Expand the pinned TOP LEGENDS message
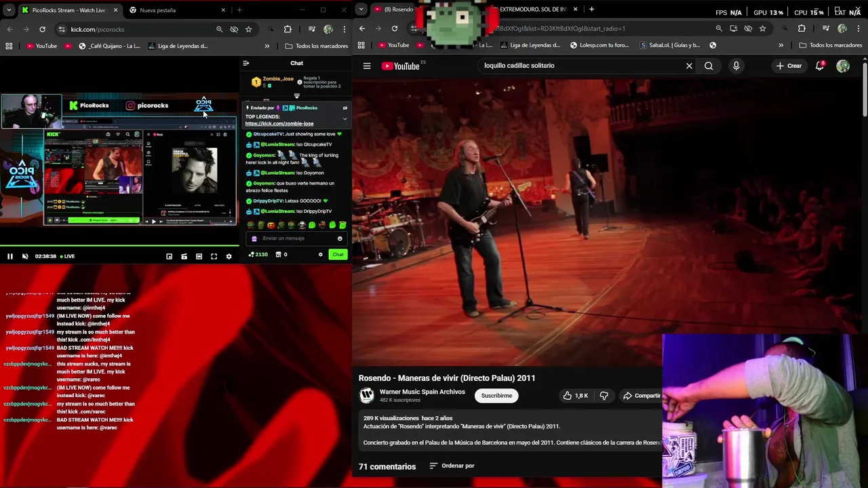Viewport: 868px width, 488px height. pyautogui.click(x=344, y=119)
